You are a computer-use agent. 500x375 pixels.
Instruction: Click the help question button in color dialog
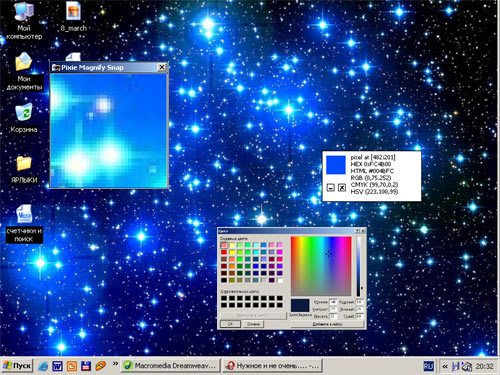357,231
